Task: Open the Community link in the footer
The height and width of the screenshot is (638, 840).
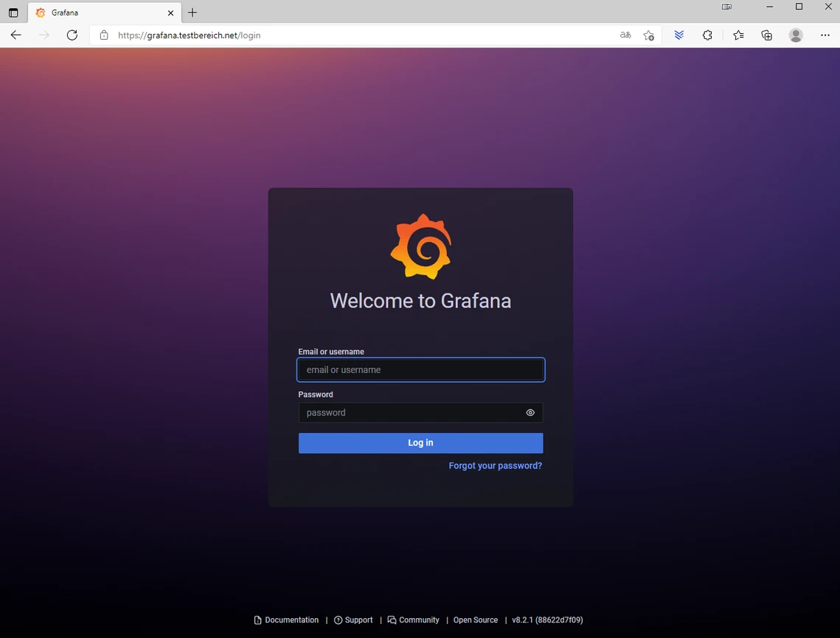Action: (x=418, y=620)
